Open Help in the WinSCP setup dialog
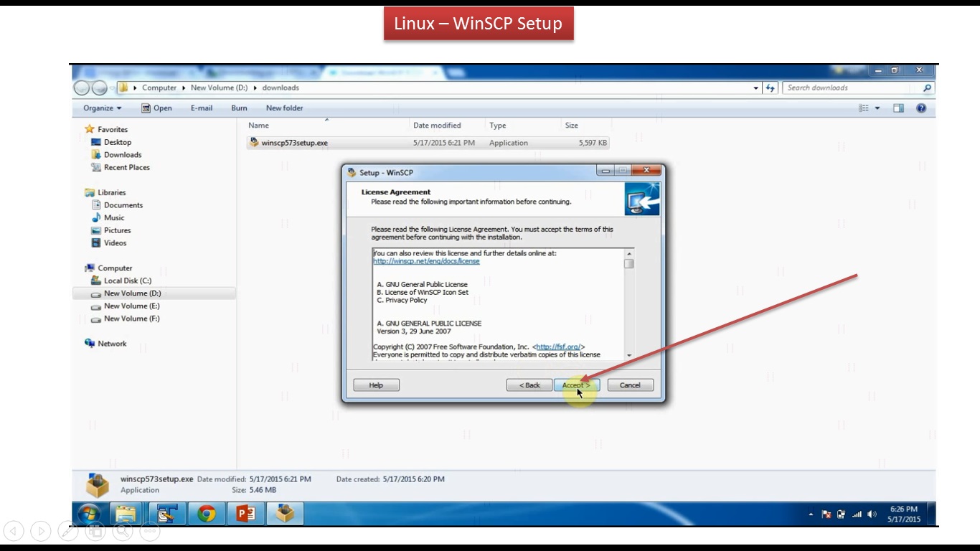The height and width of the screenshot is (551, 980). 376,385
